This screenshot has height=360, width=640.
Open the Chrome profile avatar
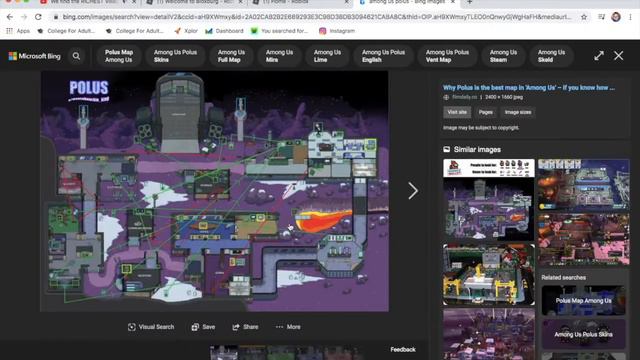tap(616, 17)
